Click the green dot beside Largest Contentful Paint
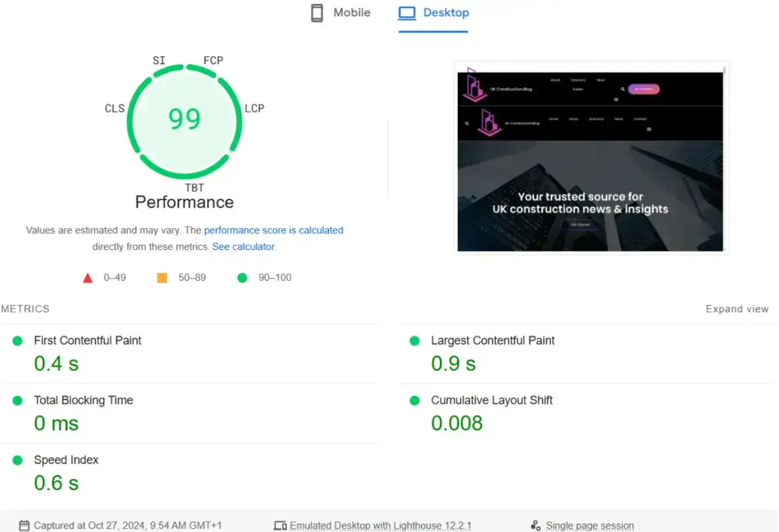 coord(414,341)
